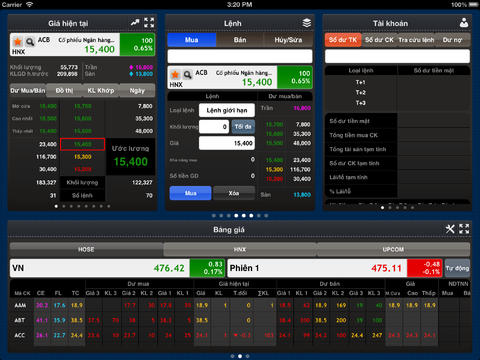The image size is (480, 360).
Task: Click the Xóa clear button
Action: 234,193
